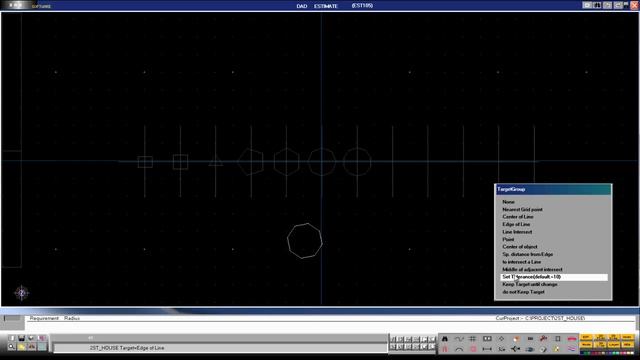640x360 pixels.
Task: Click the Layer yellow button
Action: [x=613, y=345]
